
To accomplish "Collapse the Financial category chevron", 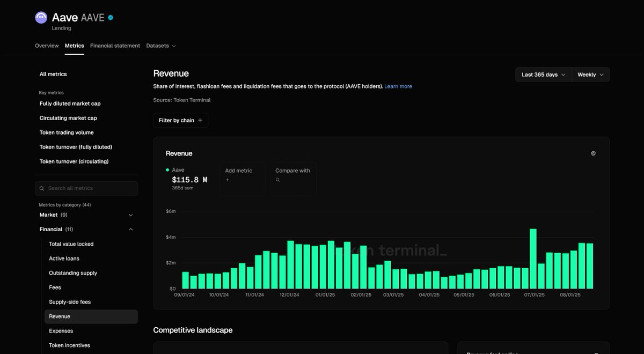I will 131,230.
